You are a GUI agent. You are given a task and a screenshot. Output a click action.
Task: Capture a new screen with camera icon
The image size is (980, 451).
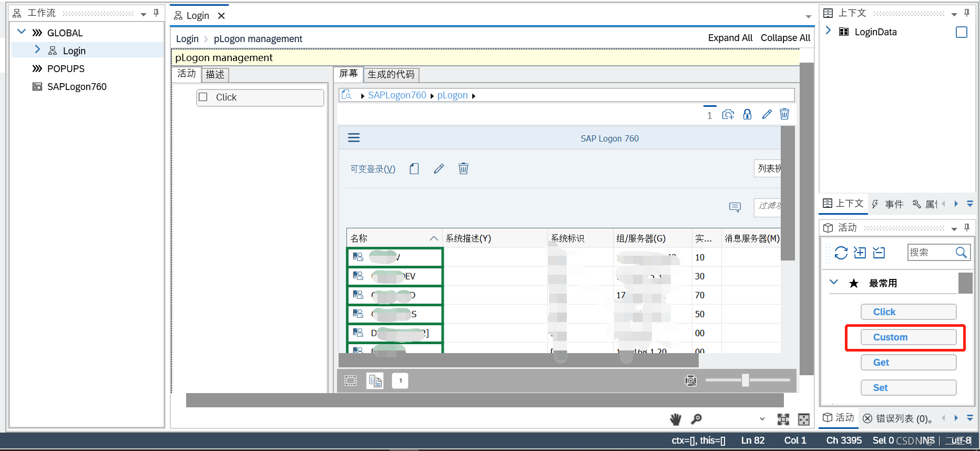coord(728,115)
